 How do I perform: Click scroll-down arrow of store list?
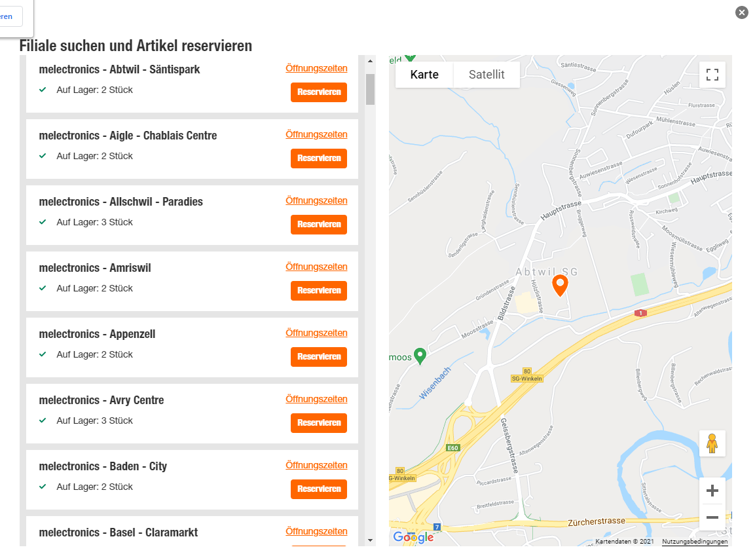pos(370,540)
